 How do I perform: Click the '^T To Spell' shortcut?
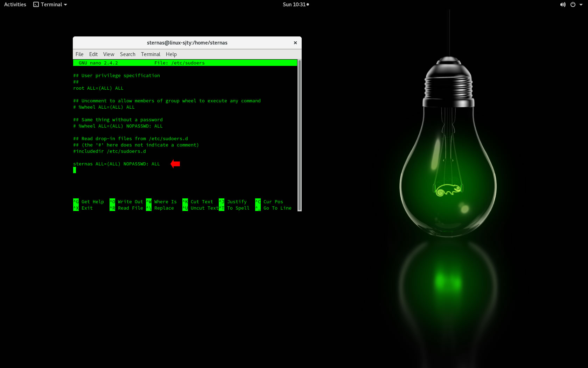point(234,208)
